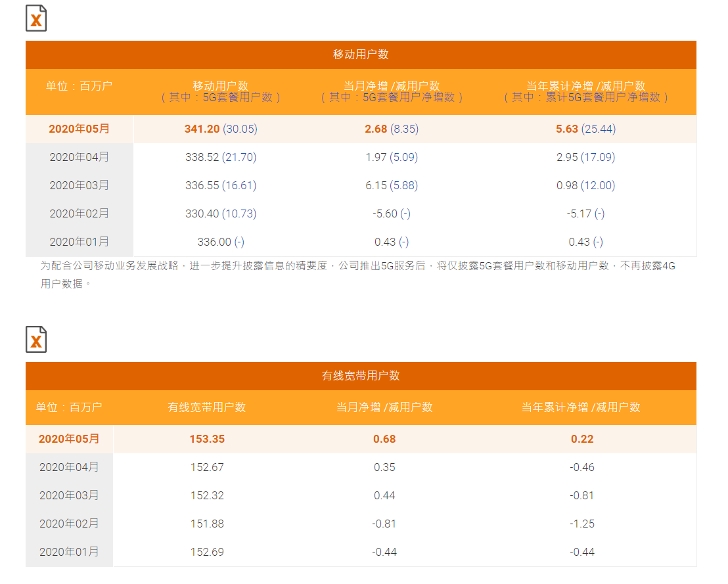728x584 pixels.
Task: Select the 2020年04月 row label in mobile table
Action: coord(80,157)
